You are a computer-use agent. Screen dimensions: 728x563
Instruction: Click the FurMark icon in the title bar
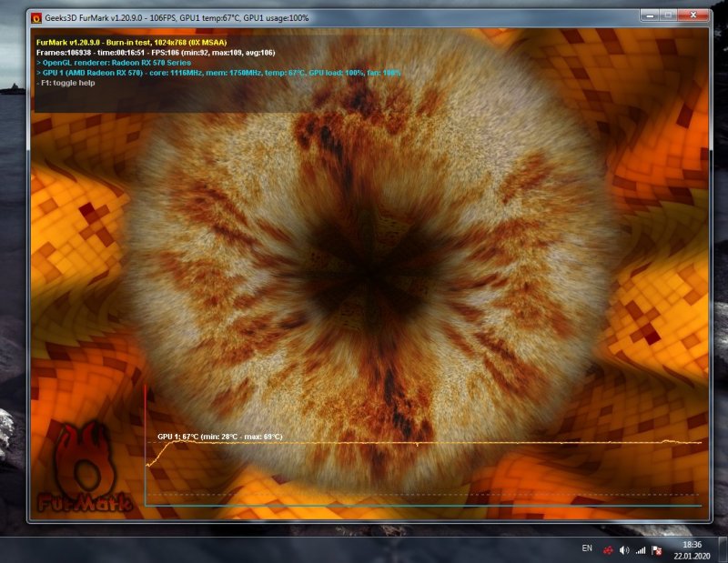tap(35, 16)
